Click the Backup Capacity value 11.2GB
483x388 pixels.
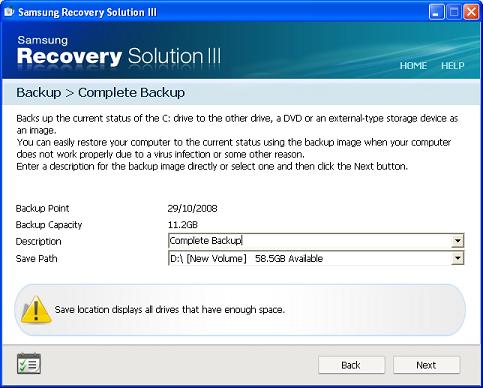(183, 225)
